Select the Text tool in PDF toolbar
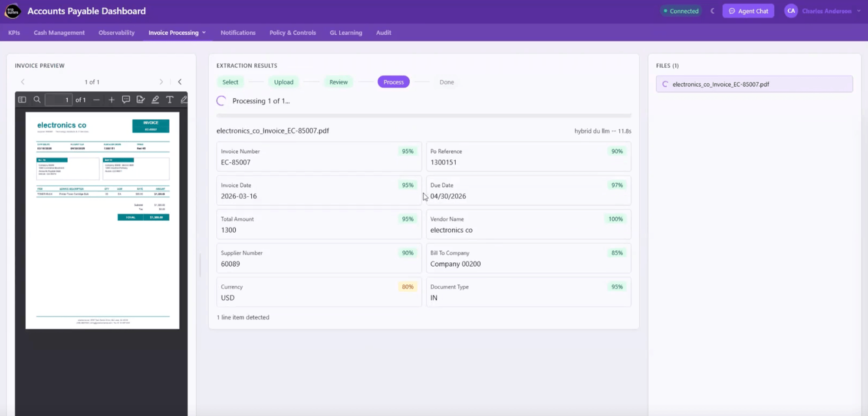 (170, 99)
